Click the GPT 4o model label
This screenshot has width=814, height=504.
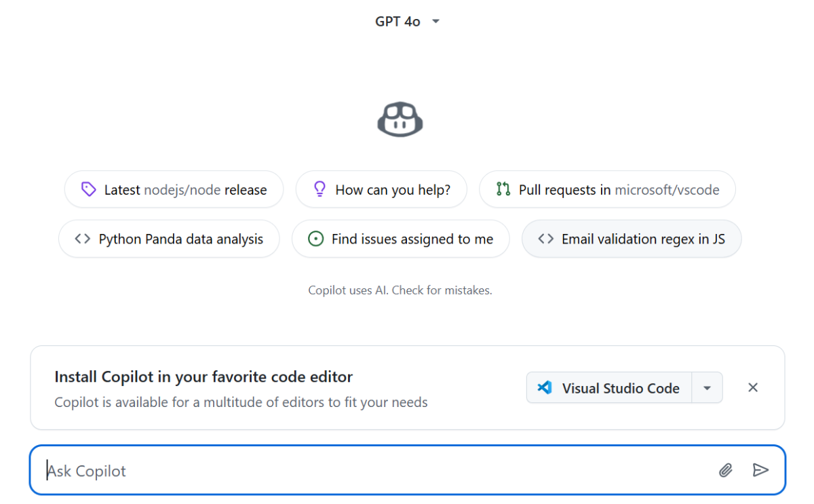[398, 22]
